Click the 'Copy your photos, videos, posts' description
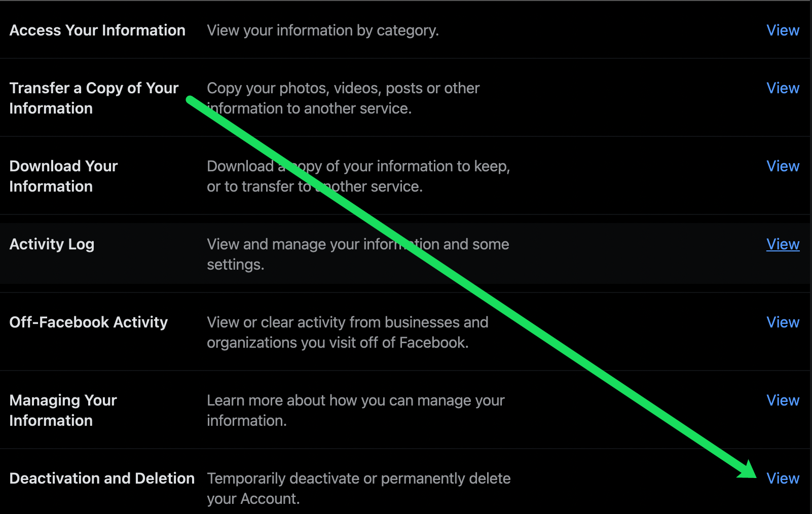The image size is (812, 514). (343, 98)
